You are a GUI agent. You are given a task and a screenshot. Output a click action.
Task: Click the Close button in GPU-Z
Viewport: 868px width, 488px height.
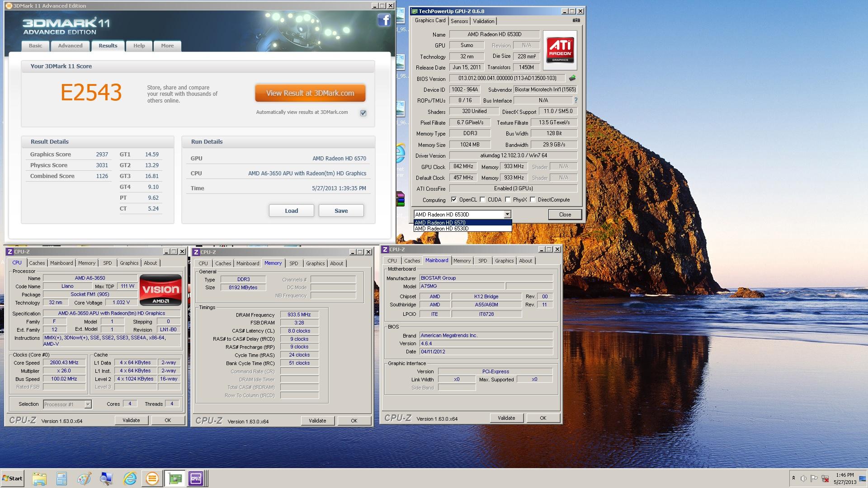pyautogui.click(x=565, y=215)
